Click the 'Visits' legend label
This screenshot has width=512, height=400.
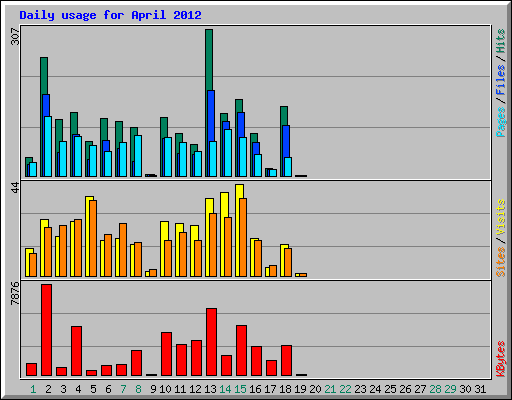pyautogui.click(x=500, y=217)
